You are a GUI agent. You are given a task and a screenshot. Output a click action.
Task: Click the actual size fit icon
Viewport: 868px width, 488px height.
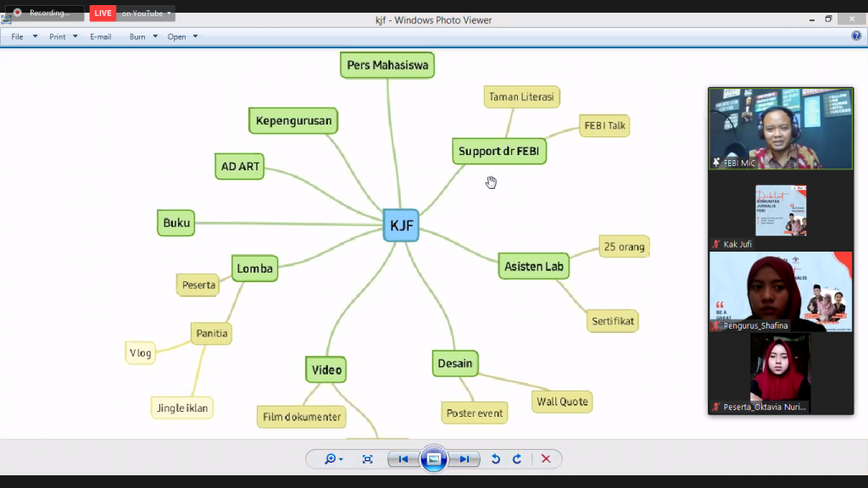pos(367,459)
